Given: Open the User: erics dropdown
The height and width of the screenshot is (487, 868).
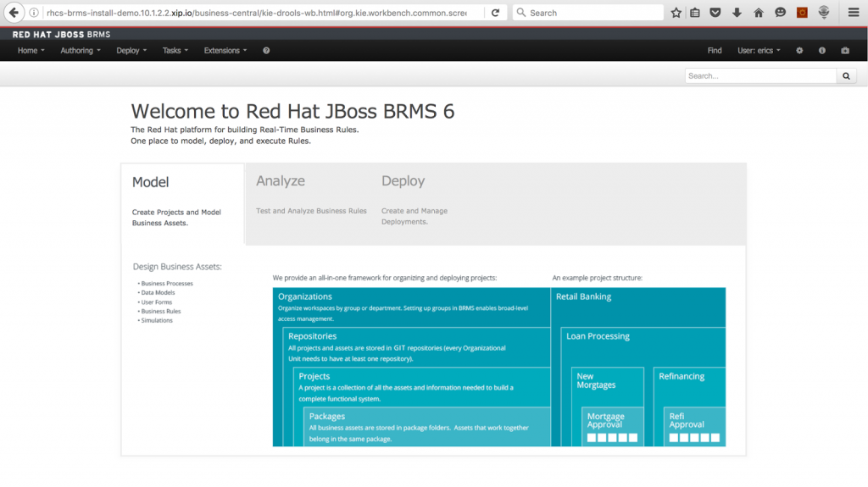Looking at the screenshot, I should (759, 50).
